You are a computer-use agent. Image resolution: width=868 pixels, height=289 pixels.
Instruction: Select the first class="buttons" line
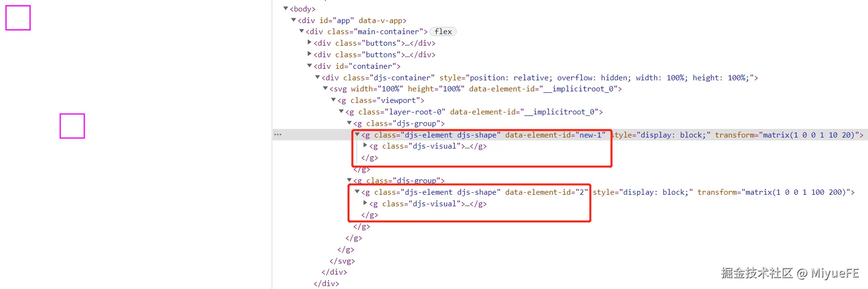374,43
